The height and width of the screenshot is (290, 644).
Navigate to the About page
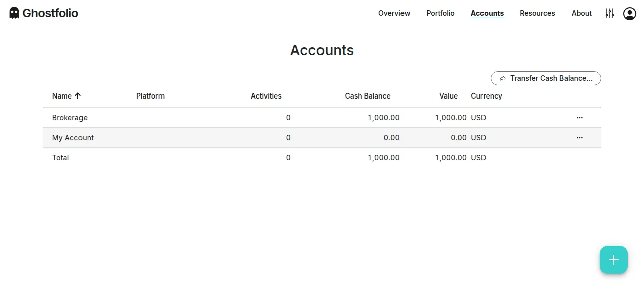click(581, 13)
